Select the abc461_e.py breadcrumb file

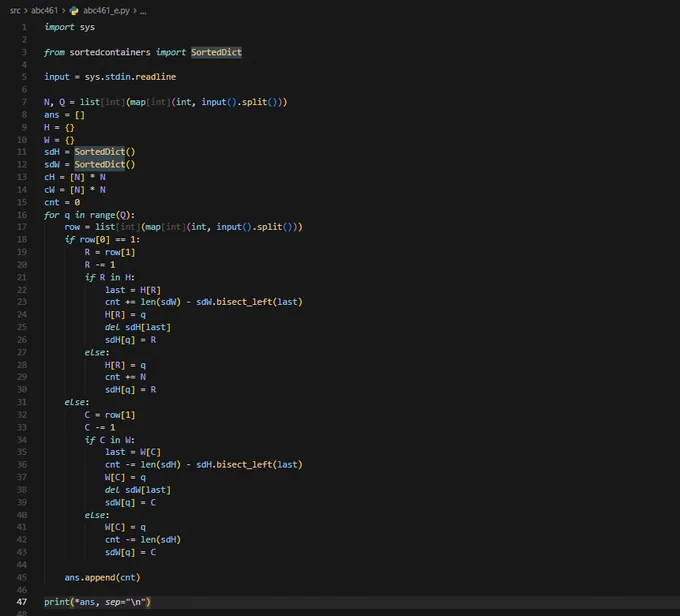pos(106,10)
